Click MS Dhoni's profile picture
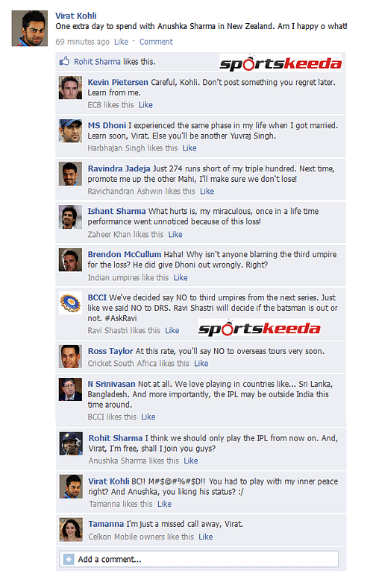This screenshot has width=373, height=588. (x=70, y=131)
